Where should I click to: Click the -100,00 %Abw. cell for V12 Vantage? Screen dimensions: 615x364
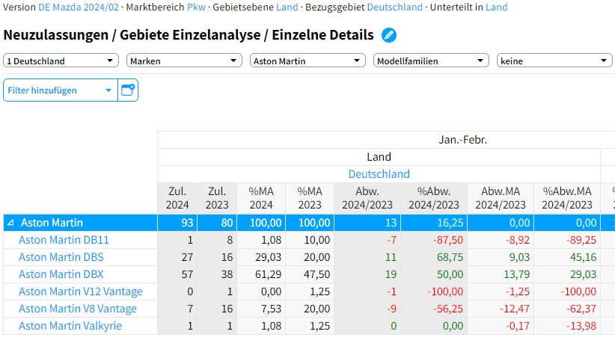[434, 291]
